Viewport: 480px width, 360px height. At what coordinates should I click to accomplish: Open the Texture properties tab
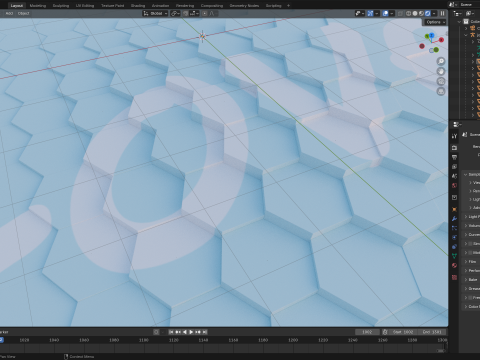click(454, 277)
